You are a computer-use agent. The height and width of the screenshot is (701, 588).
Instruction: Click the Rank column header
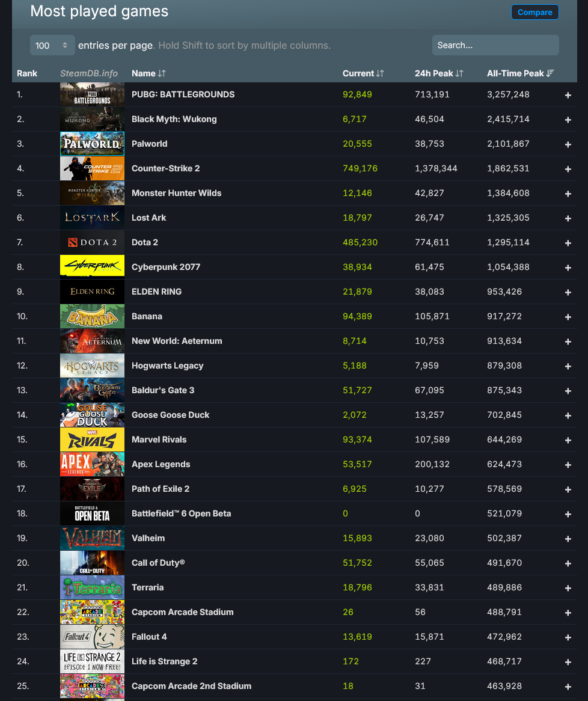27,73
